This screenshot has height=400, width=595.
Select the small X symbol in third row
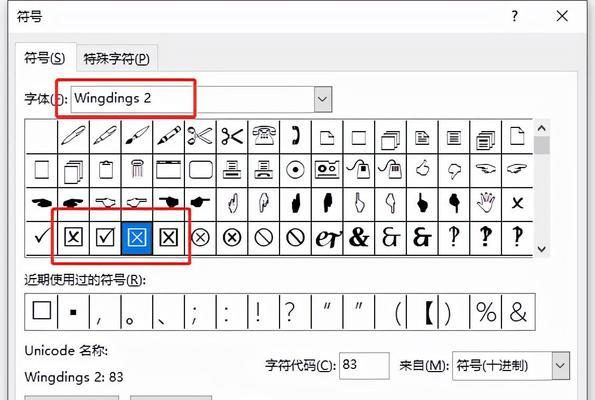[517, 203]
